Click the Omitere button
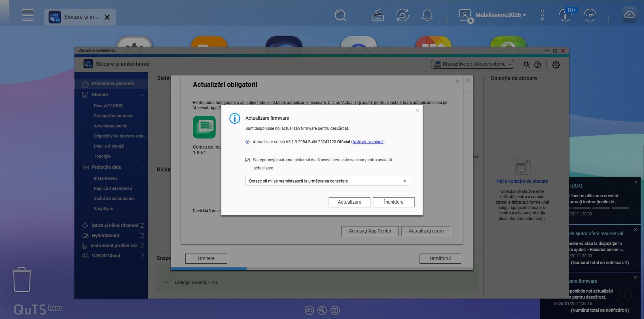This screenshot has height=319, width=644. pyautogui.click(x=206, y=258)
